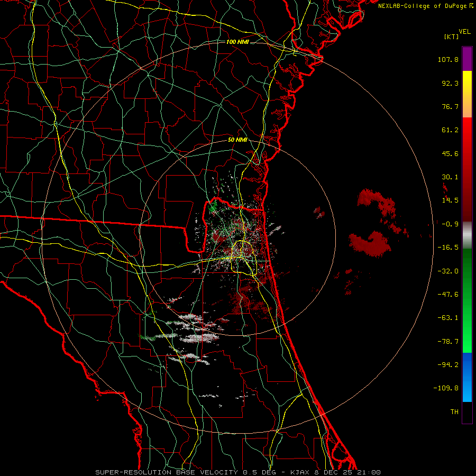Image resolution: width=476 pixels, height=476 pixels.
Task: Click the -94.2 velocity legend value
Action: [448, 364]
